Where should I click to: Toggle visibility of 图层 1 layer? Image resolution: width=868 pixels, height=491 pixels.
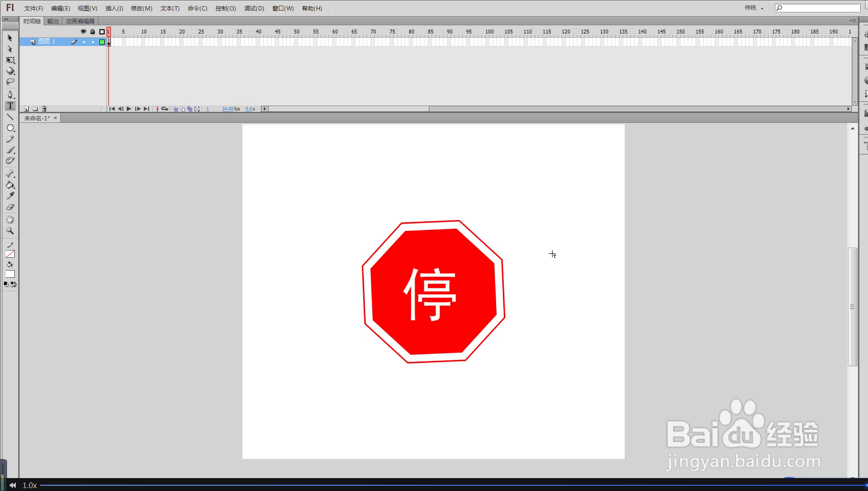84,42
